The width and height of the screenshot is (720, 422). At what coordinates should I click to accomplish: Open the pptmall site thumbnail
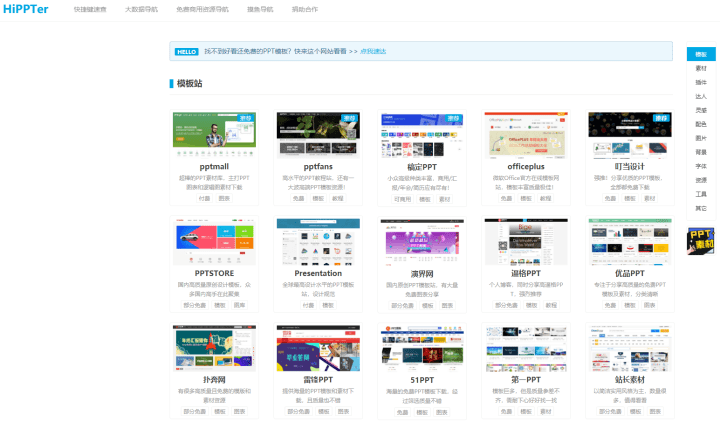point(214,135)
